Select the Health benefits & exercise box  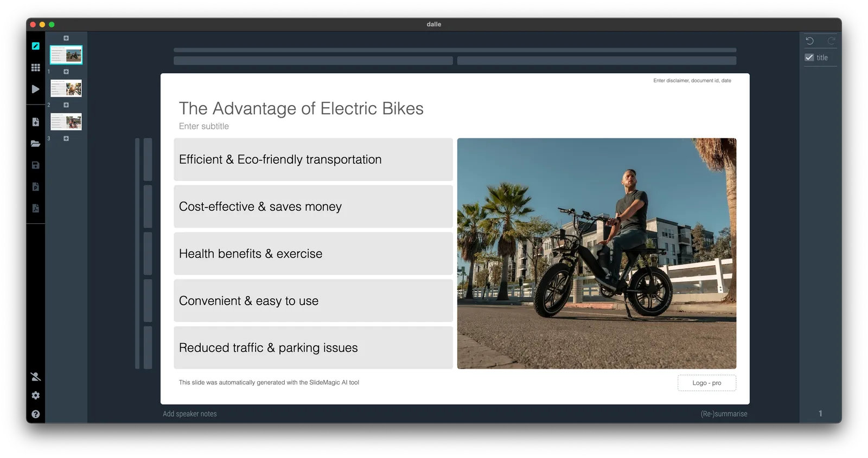[313, 254]
